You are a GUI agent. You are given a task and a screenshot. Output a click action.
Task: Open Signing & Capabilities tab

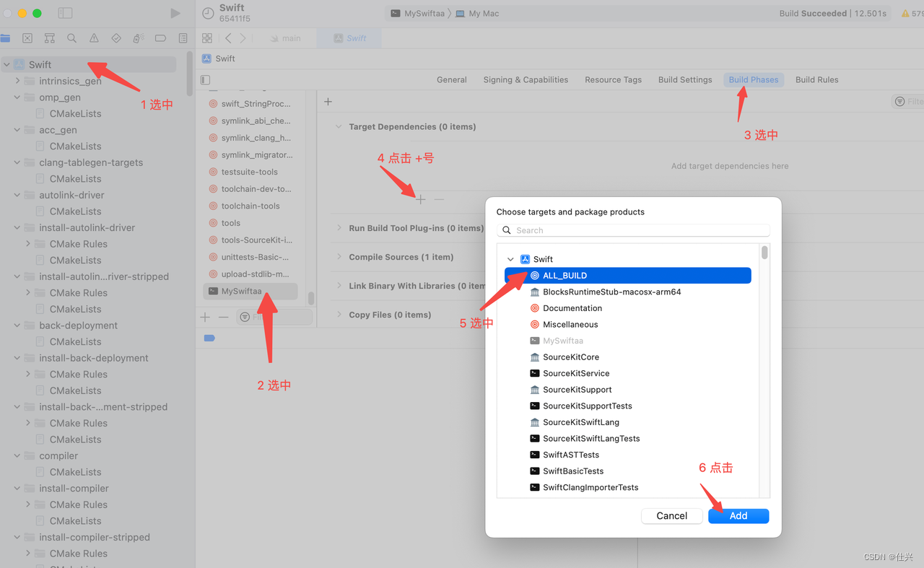coord(526,80)
